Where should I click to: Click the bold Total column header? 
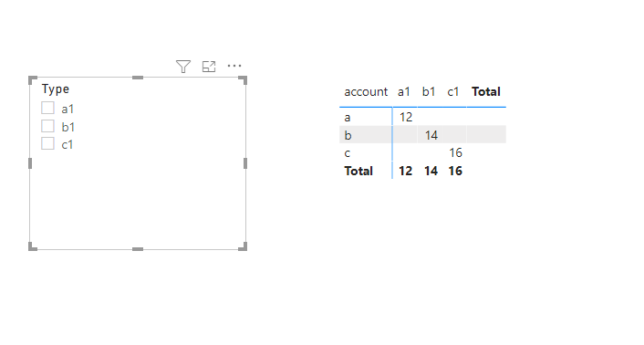486,91
